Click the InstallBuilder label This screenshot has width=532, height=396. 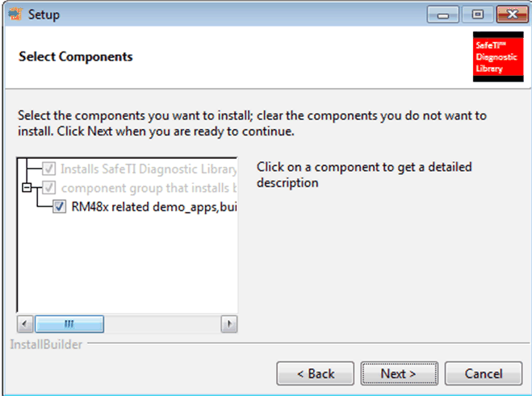tap(46, 345)
